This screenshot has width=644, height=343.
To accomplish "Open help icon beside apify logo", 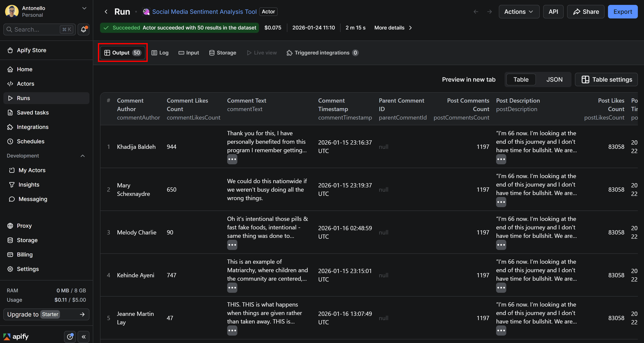I will coord(70,337).
